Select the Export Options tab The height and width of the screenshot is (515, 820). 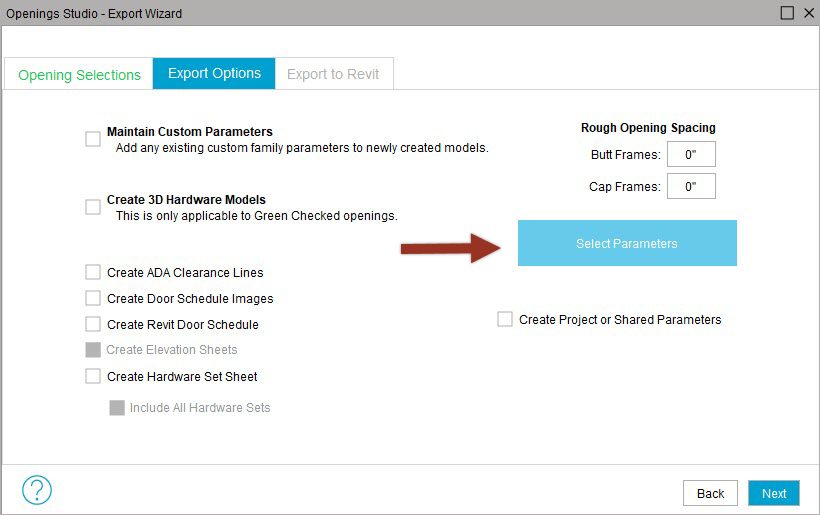[x=214, y=73]
